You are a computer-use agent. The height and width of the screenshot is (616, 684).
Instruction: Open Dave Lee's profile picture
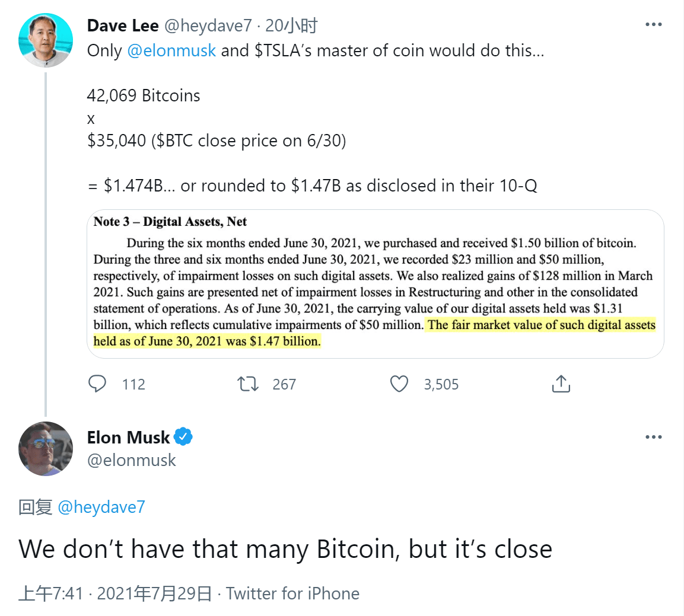coord(46,40)
